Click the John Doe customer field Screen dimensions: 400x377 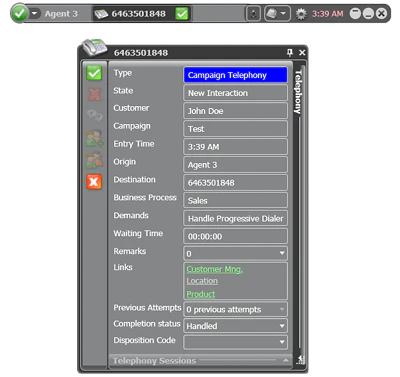(235, 111)
